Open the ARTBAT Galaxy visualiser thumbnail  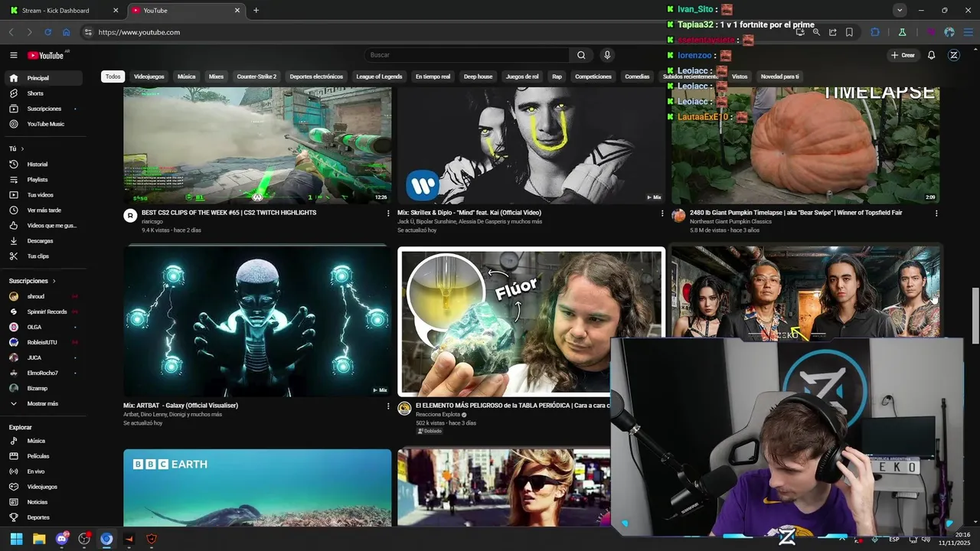(x=257, y=321)
